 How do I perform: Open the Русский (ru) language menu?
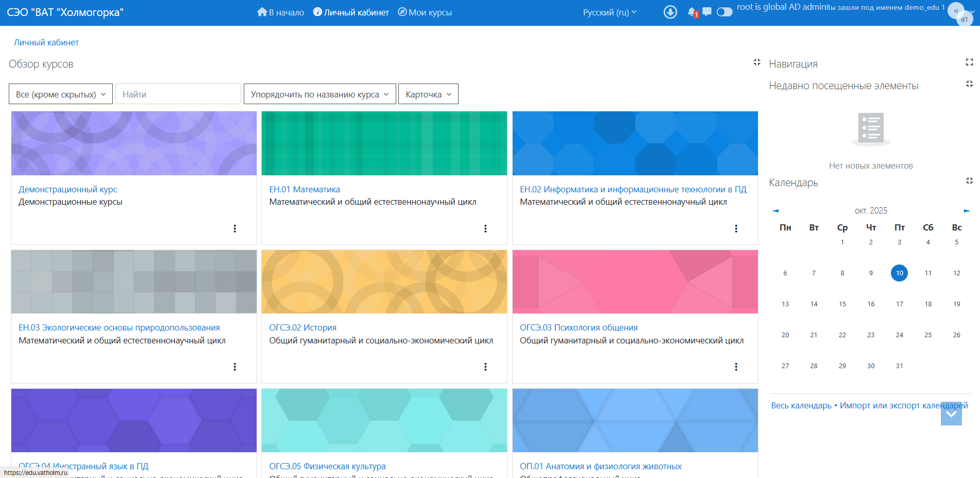tap(610, 12)
